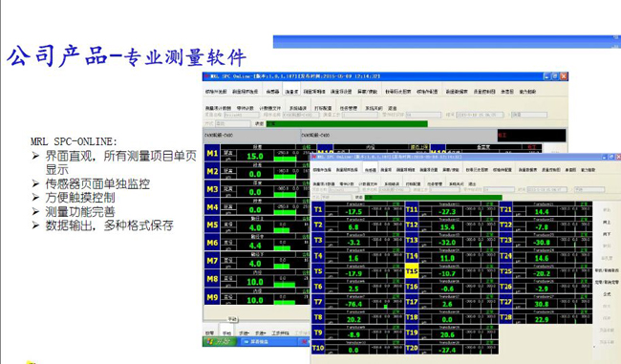Click the -30.8 reading in the T23 row

pos(542,243)
